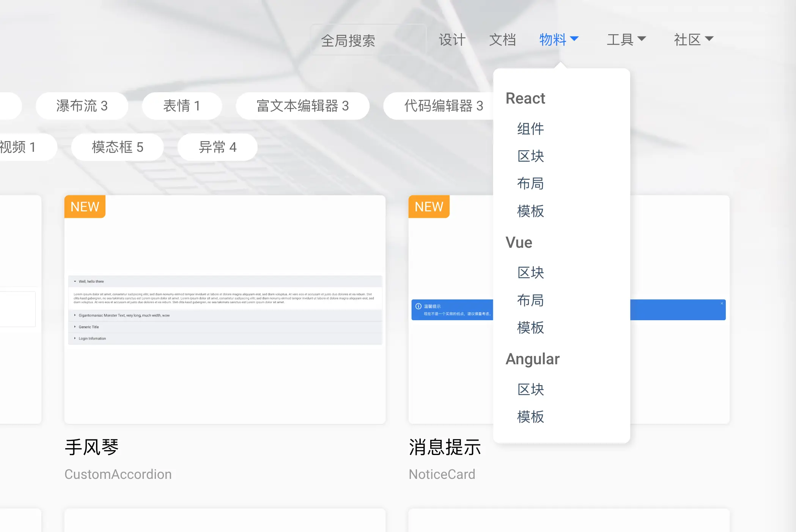
Task: Filter by 瀑布流 3 tag
Action: tap(82, 106)
